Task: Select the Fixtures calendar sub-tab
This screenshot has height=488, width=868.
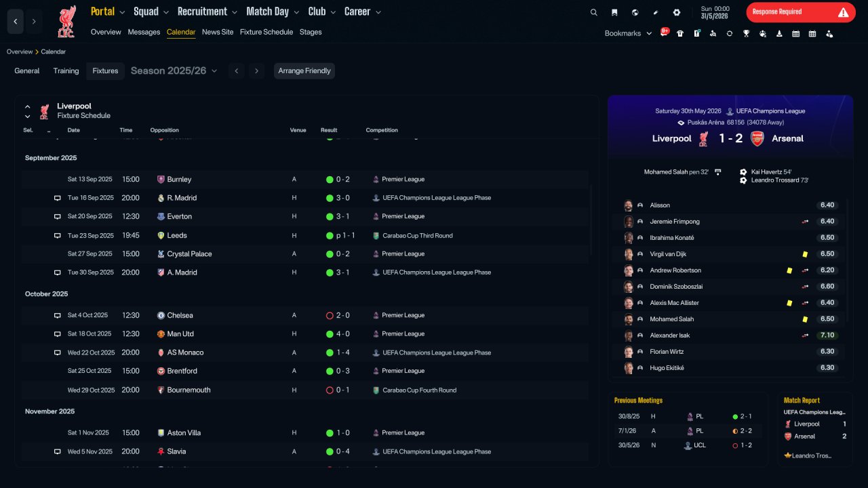Action: [105, 70]
